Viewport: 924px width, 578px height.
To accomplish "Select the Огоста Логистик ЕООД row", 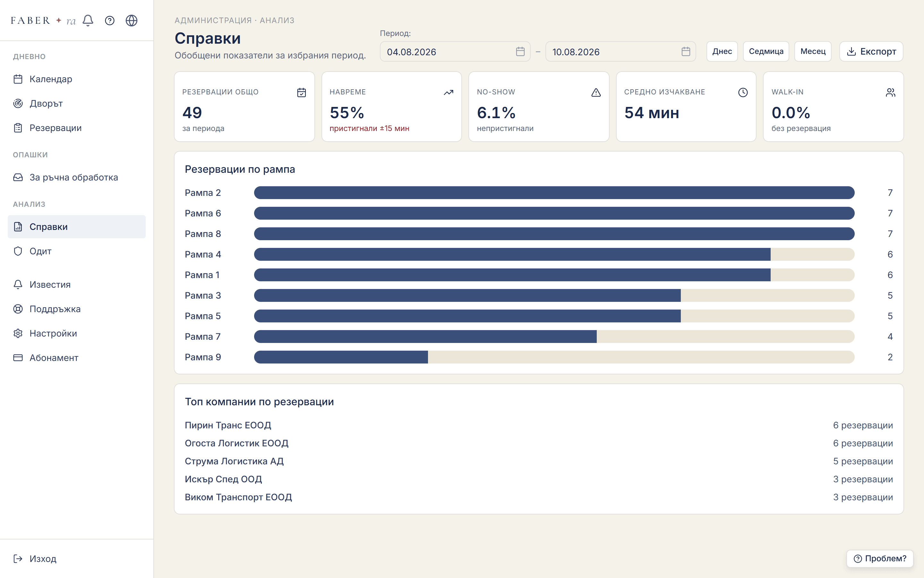I will coord(539,443).
